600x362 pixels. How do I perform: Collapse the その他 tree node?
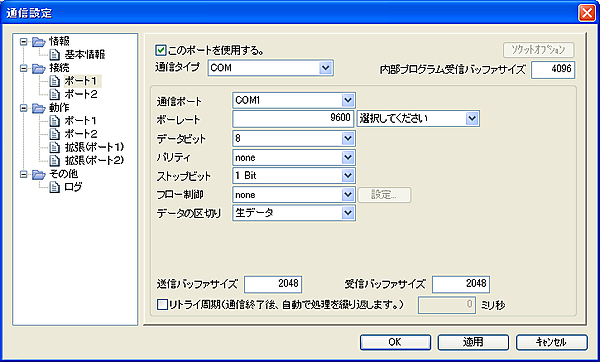point(24,174)
